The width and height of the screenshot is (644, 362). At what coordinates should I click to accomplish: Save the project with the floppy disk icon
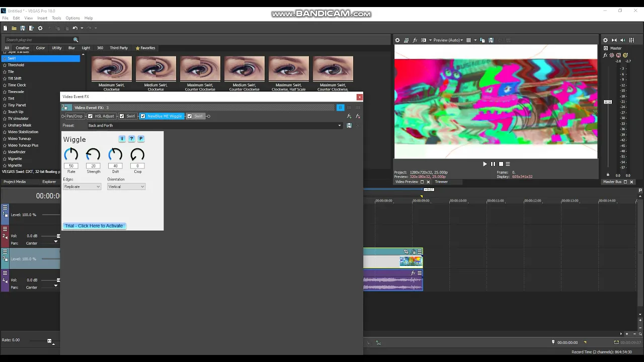23,28
